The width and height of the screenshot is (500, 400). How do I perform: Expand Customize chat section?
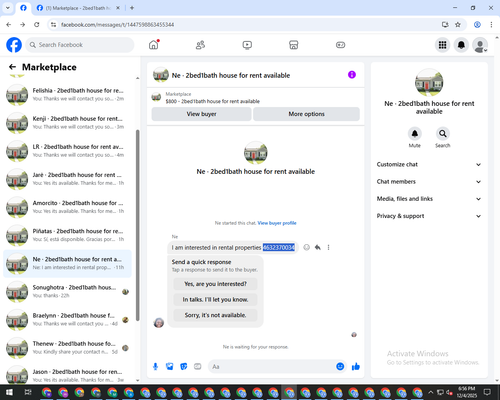click(x=429, y=164)
